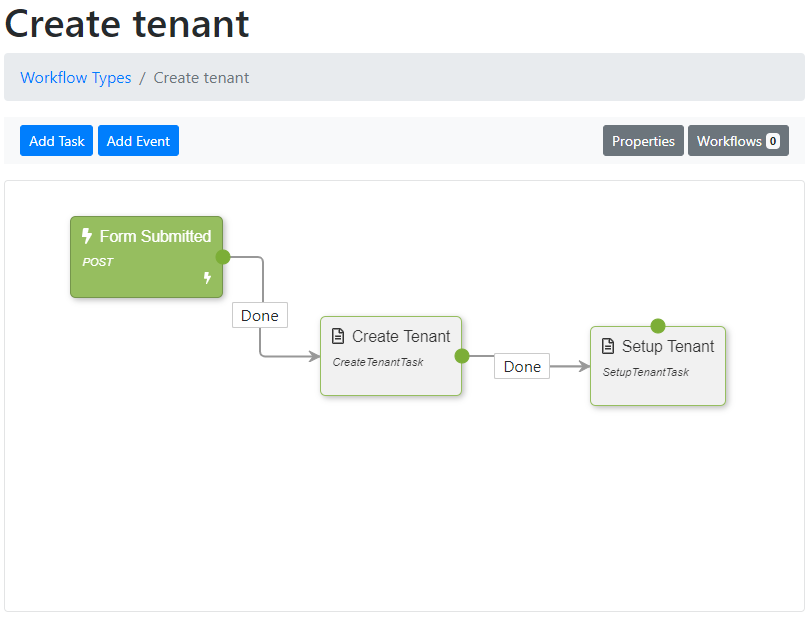Viewport: 812px width, 619px height.
Task: Click the green output dot on Create Tenant
Action: [x=462, y=356]
